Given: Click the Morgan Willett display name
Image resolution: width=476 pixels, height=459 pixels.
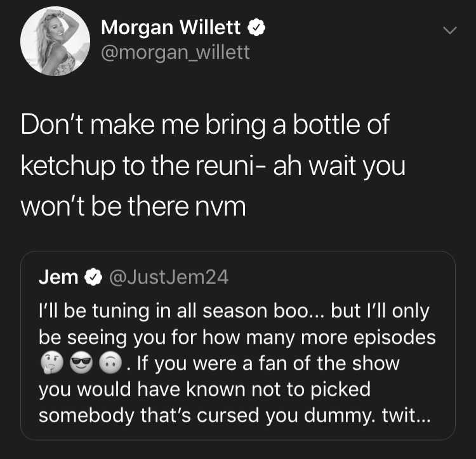Looking at the screenshot, I should click(x=171, y=27).
